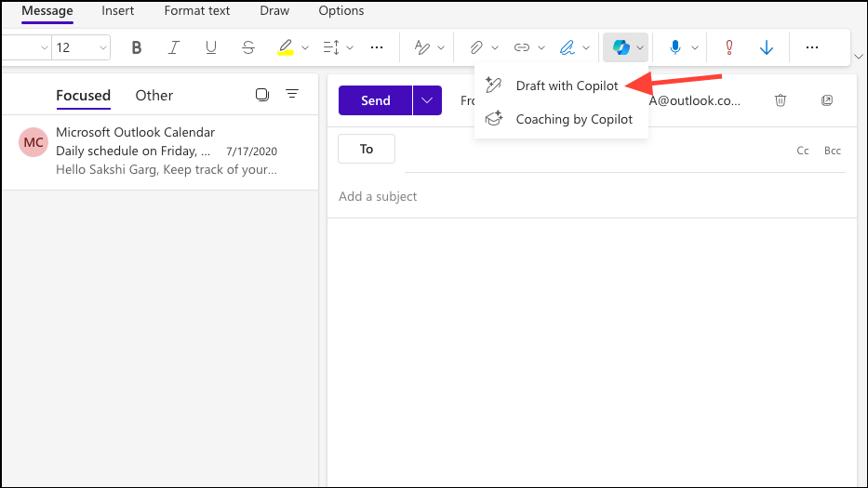Open the Draw tab

tap(274, 11)
